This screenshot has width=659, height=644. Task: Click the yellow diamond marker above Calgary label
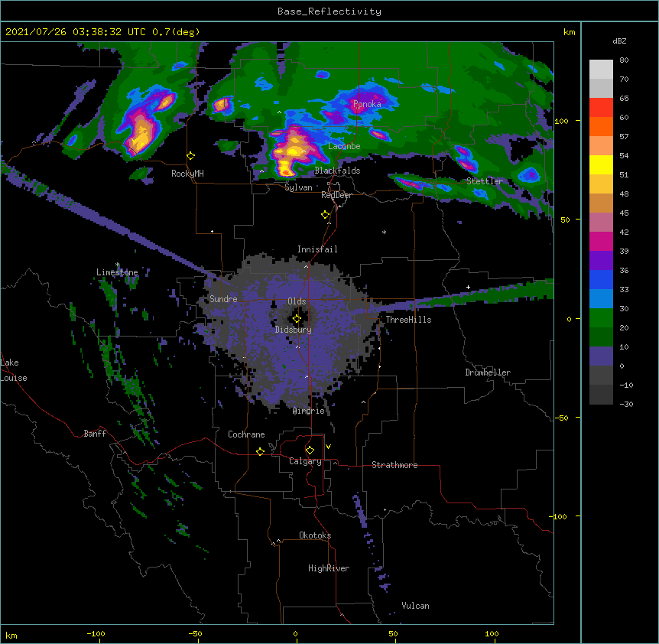(x=310, y=450)
